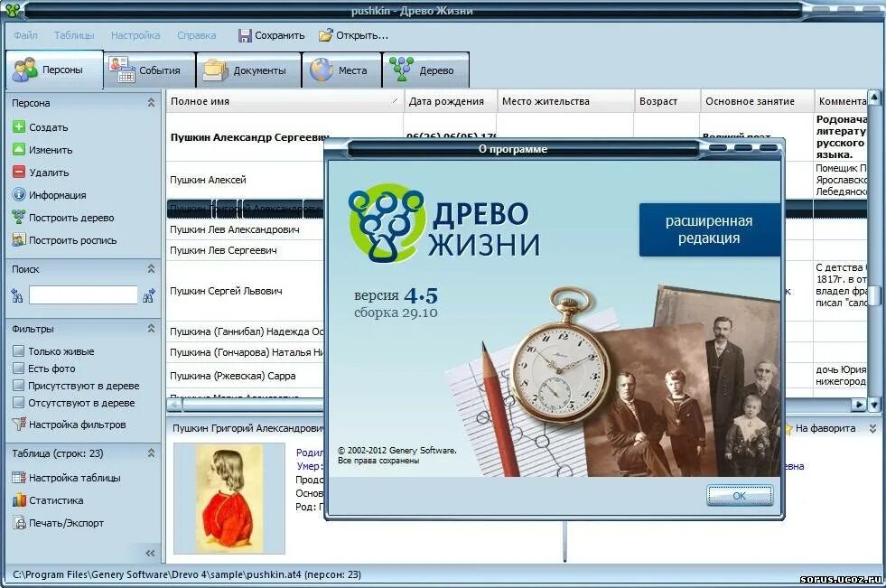
Task: Collapse the Поиск panel section
Action: 151,269
